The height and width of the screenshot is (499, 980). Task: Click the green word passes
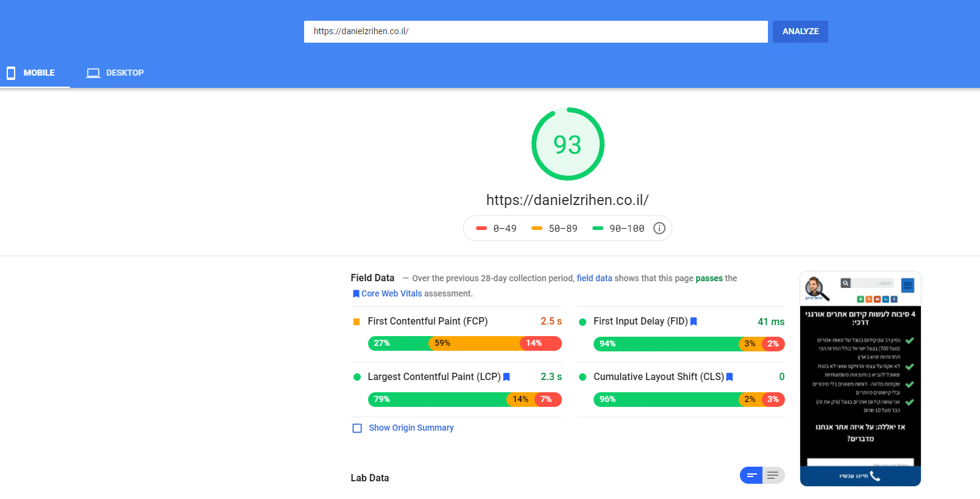pos(709,278)
